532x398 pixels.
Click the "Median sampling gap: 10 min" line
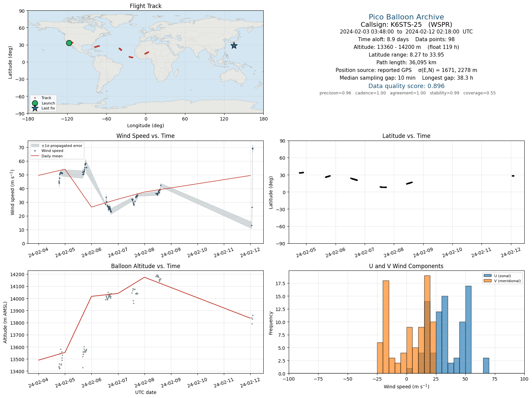406,78
